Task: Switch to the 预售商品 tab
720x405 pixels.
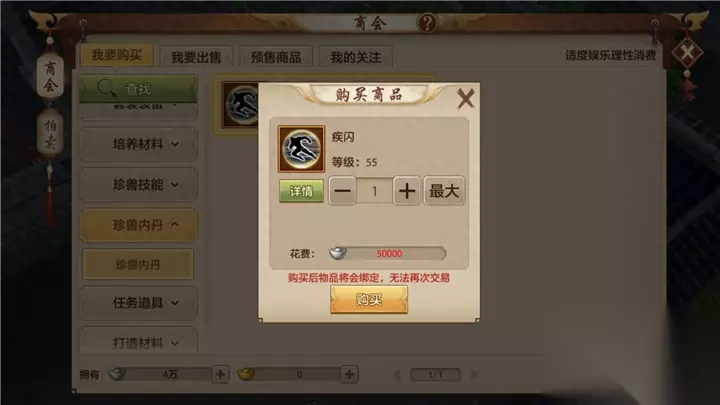Action: tap(276, 57)
